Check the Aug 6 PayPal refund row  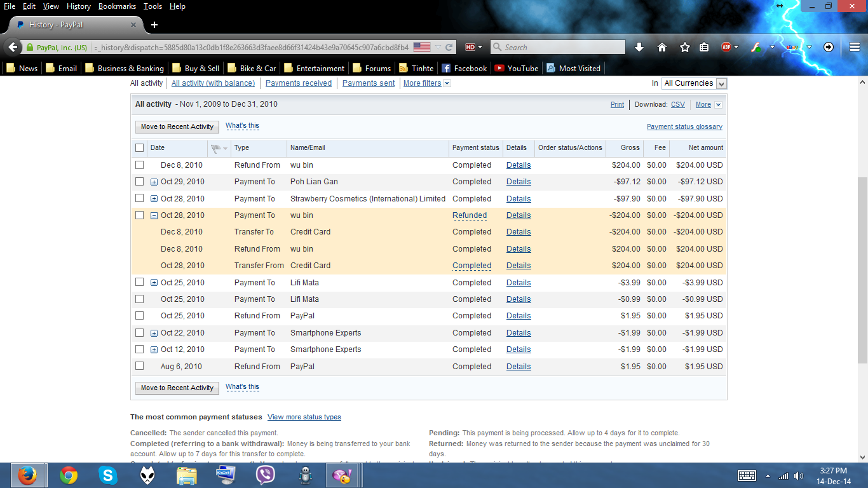click(140, 366)
